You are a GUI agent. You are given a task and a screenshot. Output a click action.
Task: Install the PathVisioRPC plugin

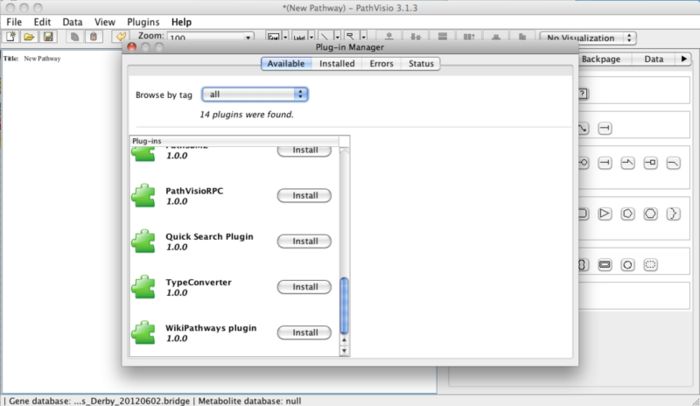point(304,195)
